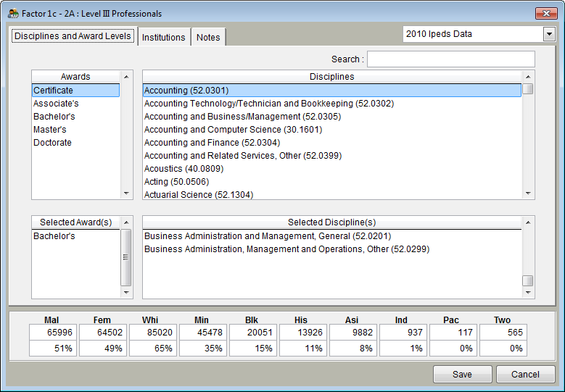The width and height of the screenshot is (565, 392).
Task: Click the Disciplines column header
Action: (332, 77)
